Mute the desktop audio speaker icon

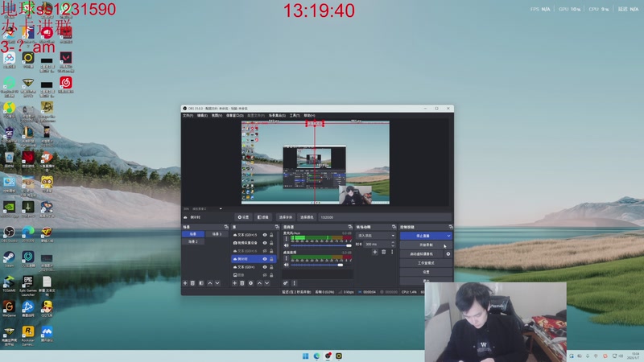tap(287, 265)
